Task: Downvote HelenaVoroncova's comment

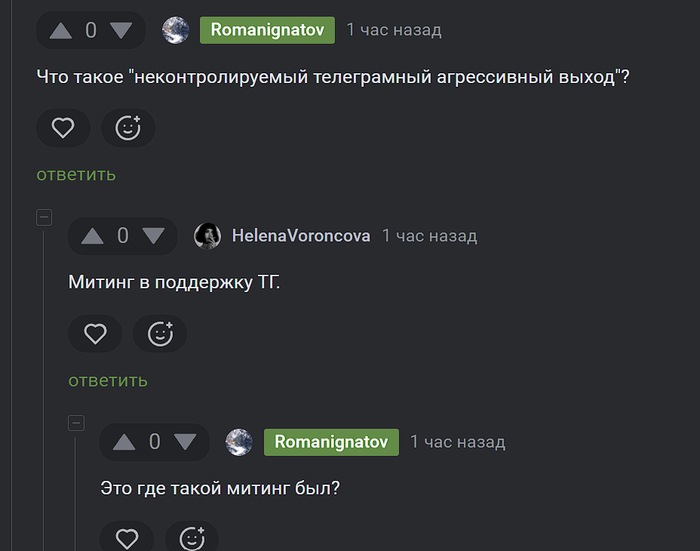Action: coord(153,236)
